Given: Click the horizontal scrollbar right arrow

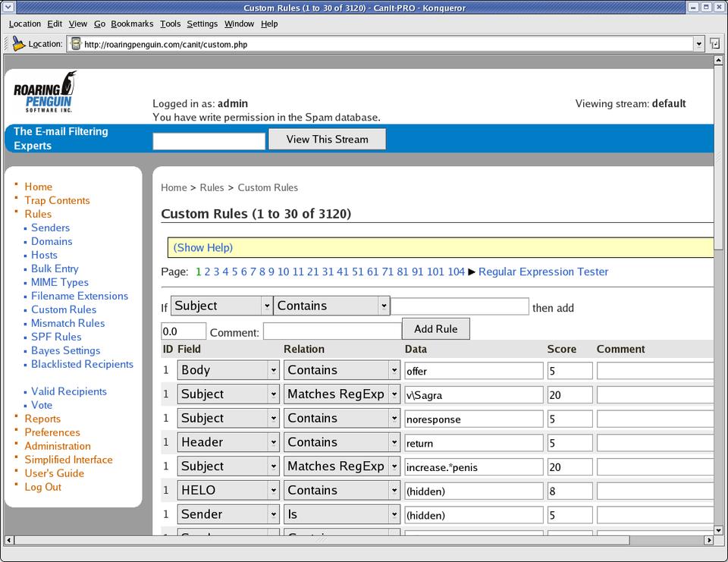Looking at the screenshot, I should 709,540.
